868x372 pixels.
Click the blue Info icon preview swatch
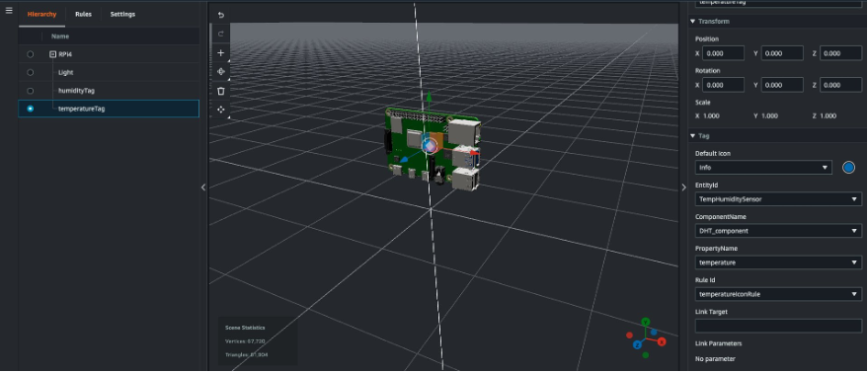click(x=848, y=168)
